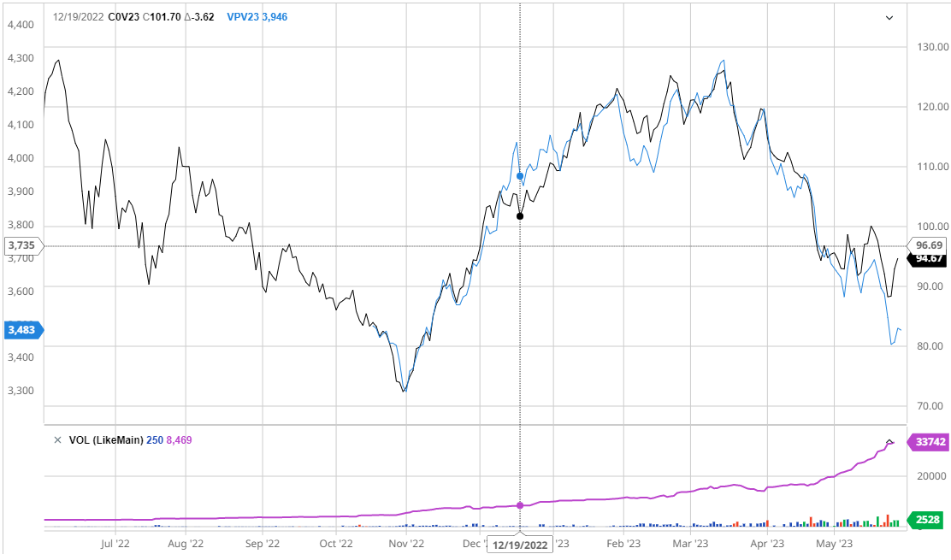Remove the VOL (LikeMain) study with X
The image size is (951, 560).
click(x=57, y=440)
